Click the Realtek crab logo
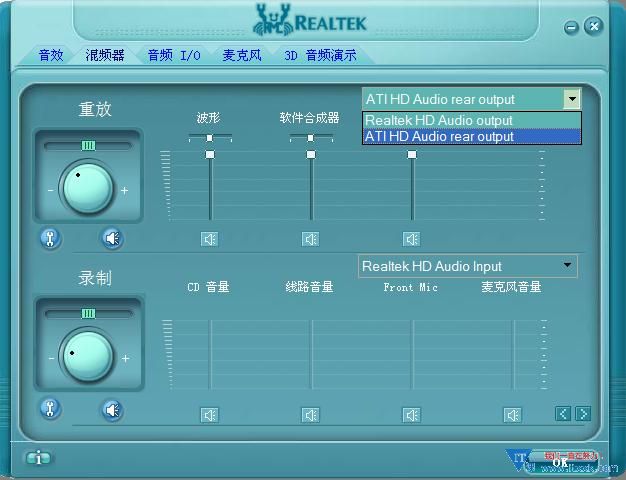This screenshot has height=480, width=626. 273,20
